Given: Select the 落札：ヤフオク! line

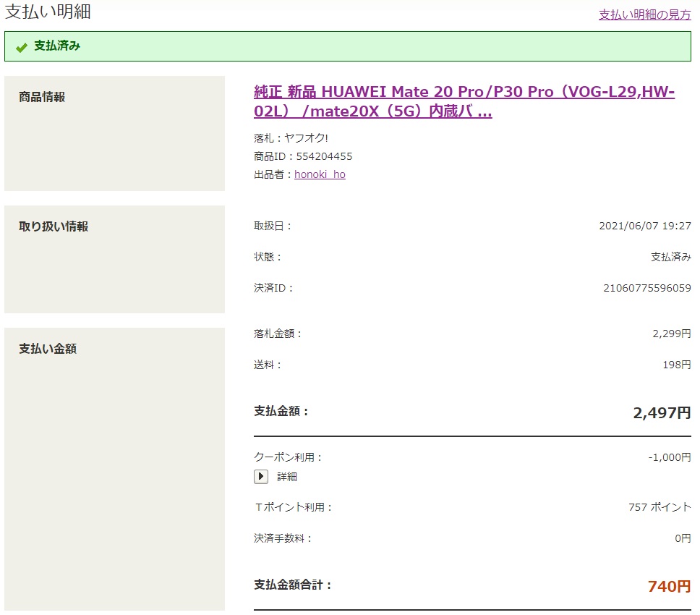Looking at the screenshot, I should click(x=291, y=138).
